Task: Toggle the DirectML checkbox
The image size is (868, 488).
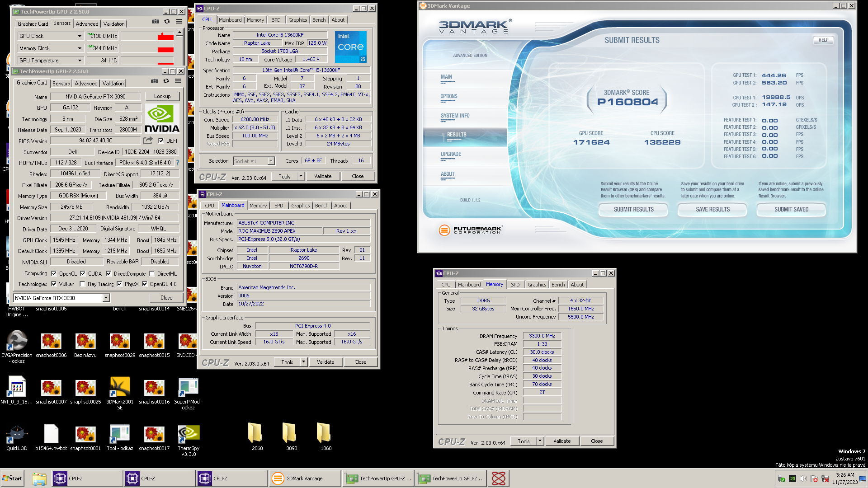Action: pos(152,273)
